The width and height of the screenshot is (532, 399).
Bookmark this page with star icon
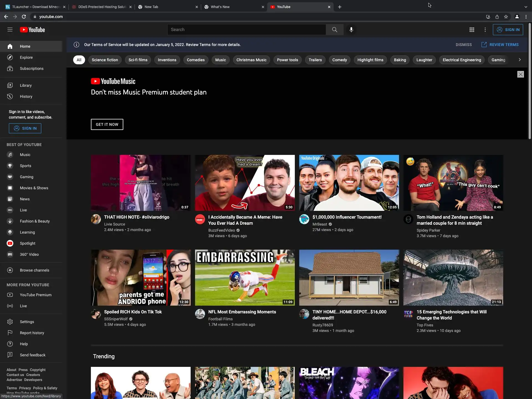[x=506, y=17]
